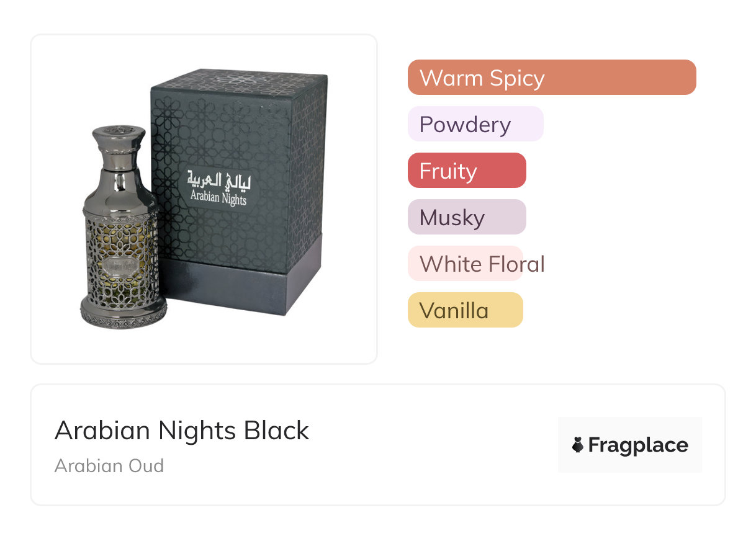Select the Warm Spicy accord bar
This screenshot has width=756, height=536.
coord(551,78)
